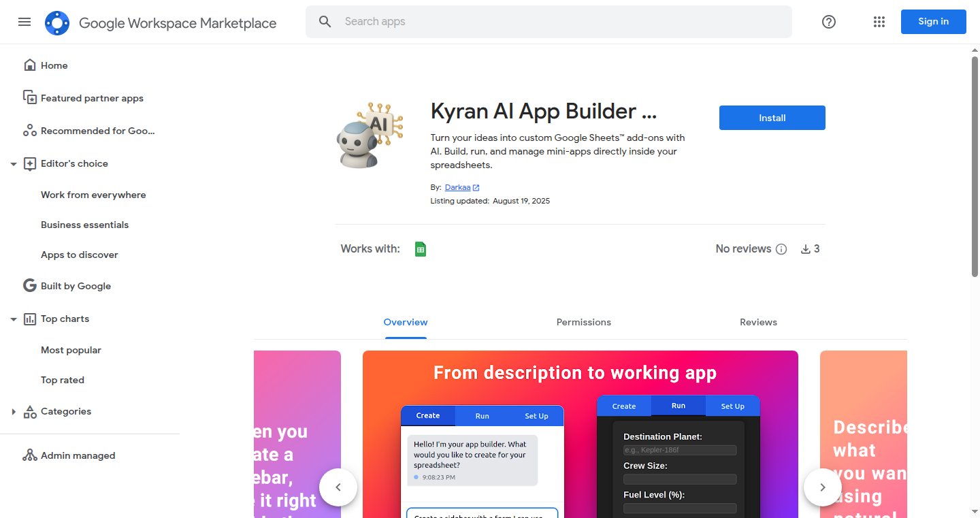The image size is (980, 518).
Task: Click the external link icon beside Darkaa
Action: pyautogui.click(x=476, y=188)
